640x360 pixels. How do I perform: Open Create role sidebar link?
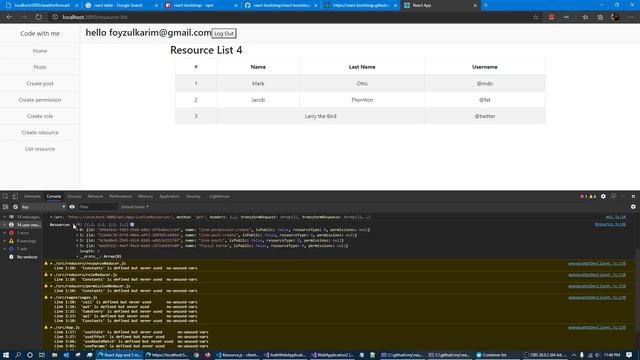pos(40,116)
